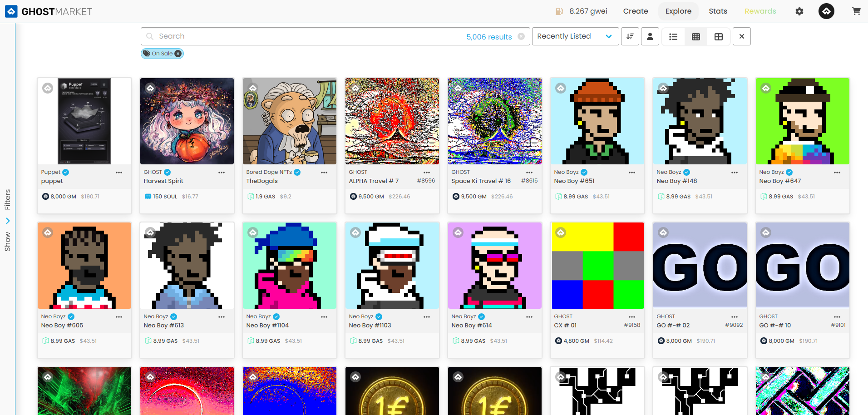Open the shopping cart icon
This screenshot has height=415, width=868.
coord(856,11)
